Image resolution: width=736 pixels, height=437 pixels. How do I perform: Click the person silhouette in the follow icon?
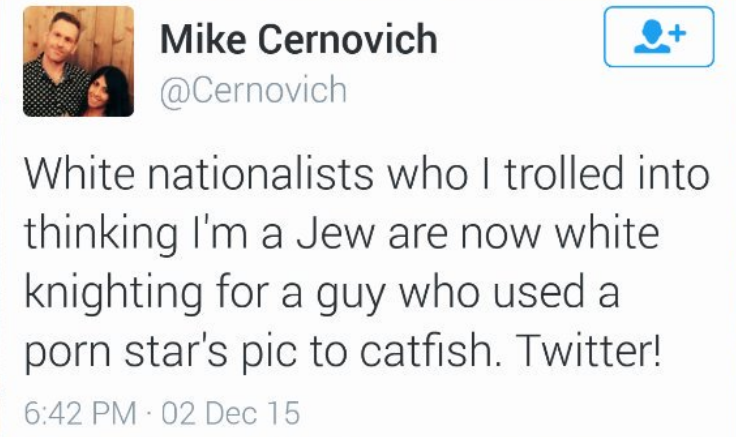(x=650, y=37)
